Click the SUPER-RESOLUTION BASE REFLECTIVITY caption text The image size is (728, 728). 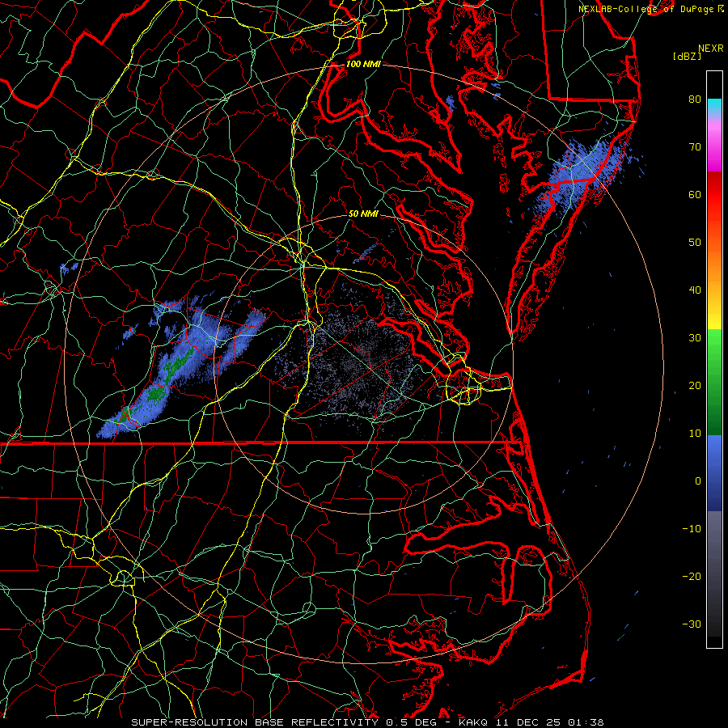(x=255, y=722)
